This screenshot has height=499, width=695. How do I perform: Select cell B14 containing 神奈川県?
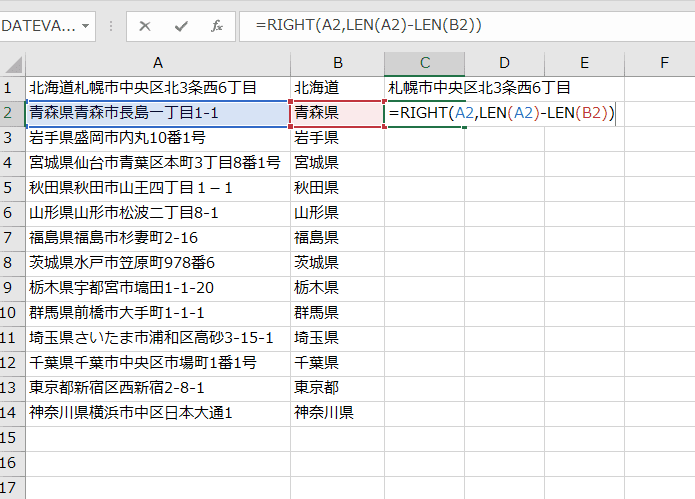[x=337, y=412]
